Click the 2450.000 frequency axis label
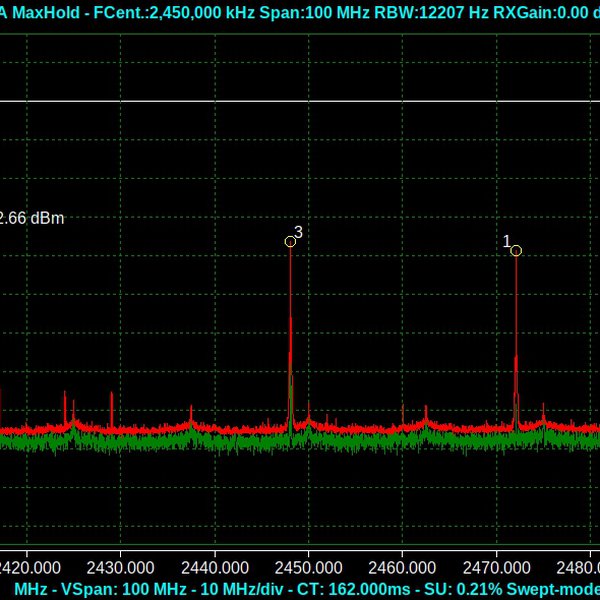 pos(308,564)
